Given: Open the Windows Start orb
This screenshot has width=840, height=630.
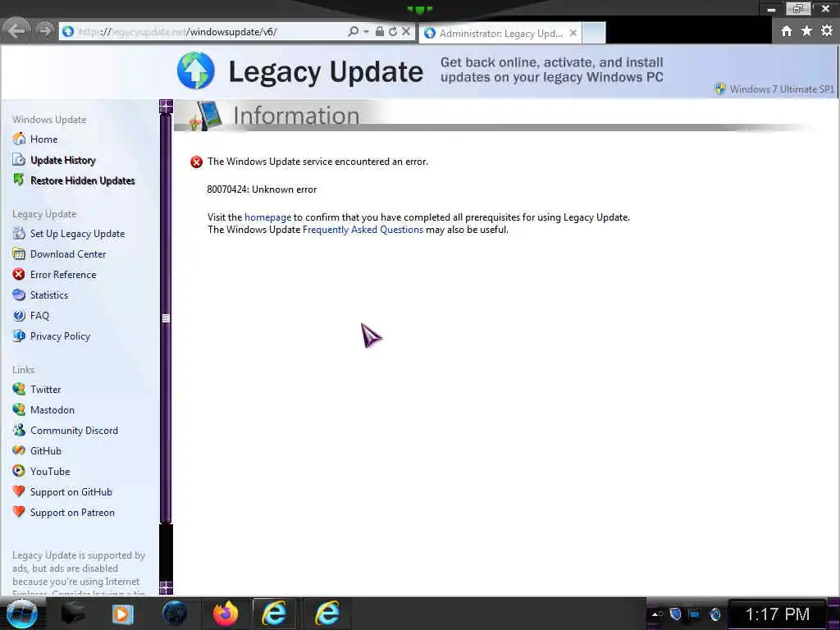Looking at the screenshot, I should tap(21, 614).
